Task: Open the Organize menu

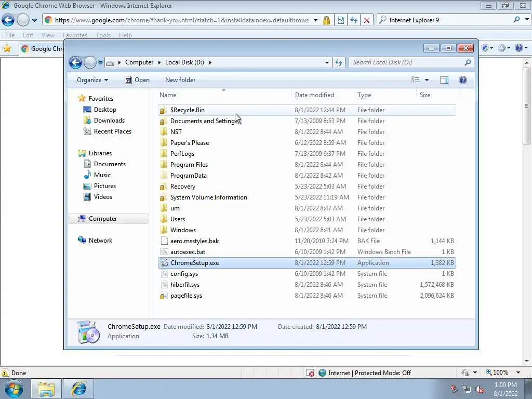Action: tap(92, 80)
